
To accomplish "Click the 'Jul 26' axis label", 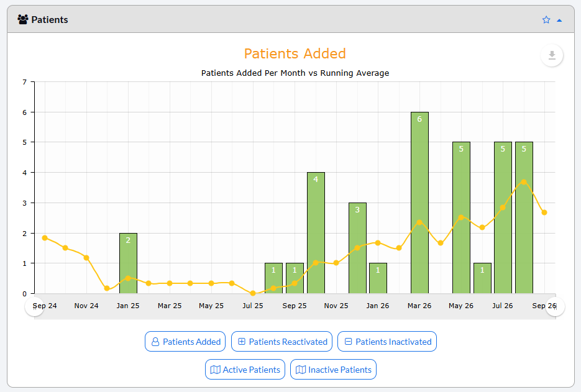I will tap(503, 306).
